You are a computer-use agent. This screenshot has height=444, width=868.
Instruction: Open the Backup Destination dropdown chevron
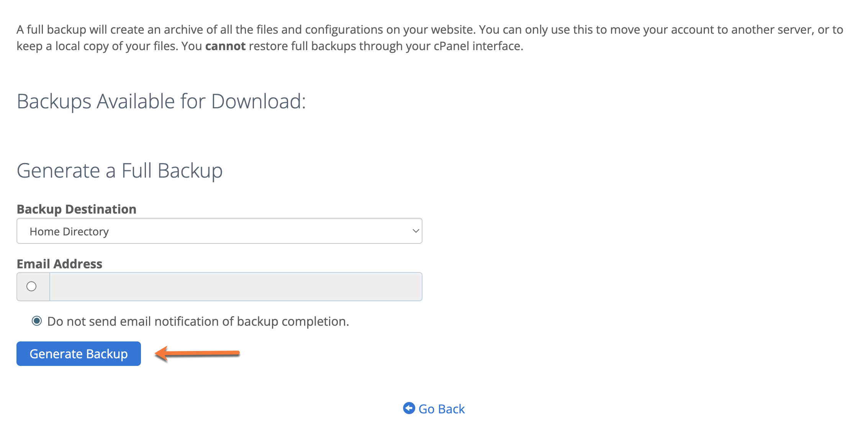[415, 231]
